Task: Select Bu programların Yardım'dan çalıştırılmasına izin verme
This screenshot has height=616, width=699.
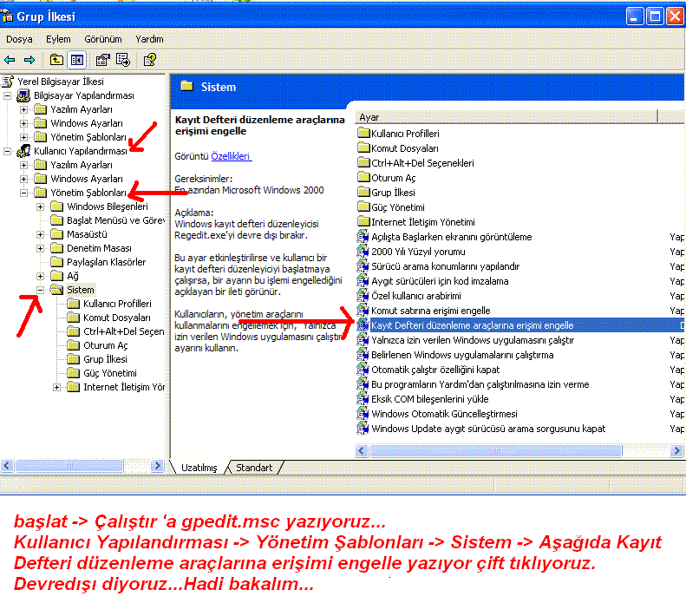Action: (480, 384)
